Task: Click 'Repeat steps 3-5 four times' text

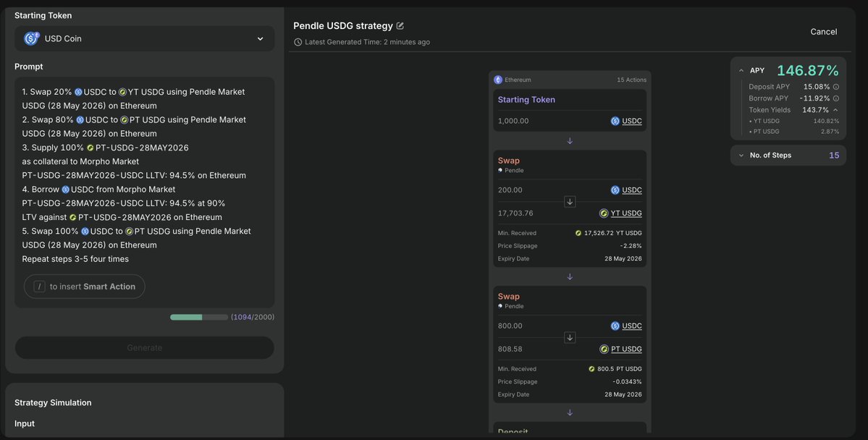Action: (75, 259)
